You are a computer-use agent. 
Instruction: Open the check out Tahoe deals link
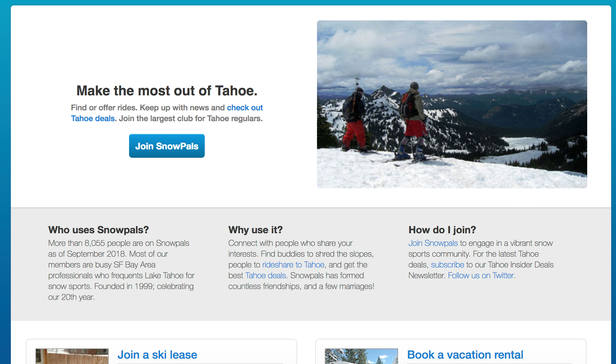(245, 108)
